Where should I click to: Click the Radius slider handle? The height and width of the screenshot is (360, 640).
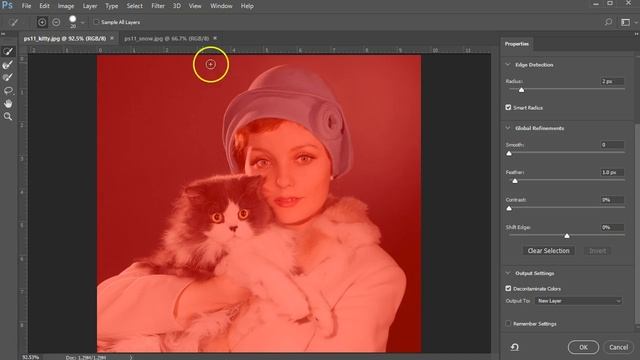pyautogui.click(x=521, y=90)
